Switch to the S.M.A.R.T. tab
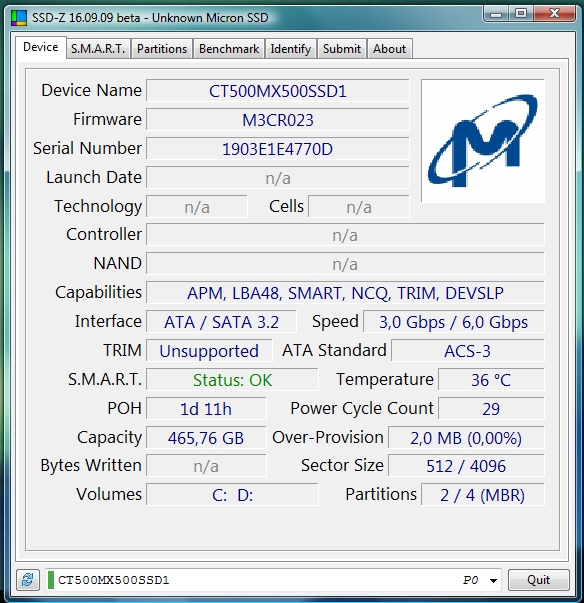Image resolution: width=584 pixels, height=603 pixels. (x=98, y=49)
